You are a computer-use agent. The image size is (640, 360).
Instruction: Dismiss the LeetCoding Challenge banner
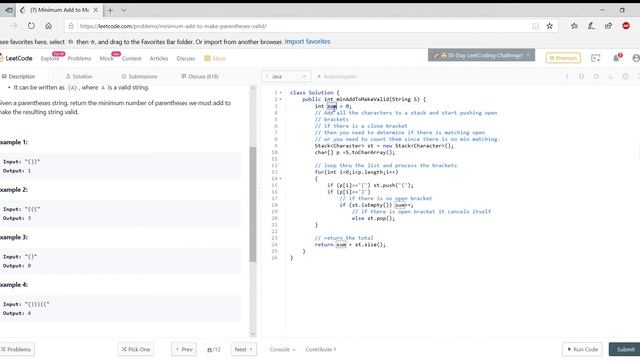(x=529, y=55)
